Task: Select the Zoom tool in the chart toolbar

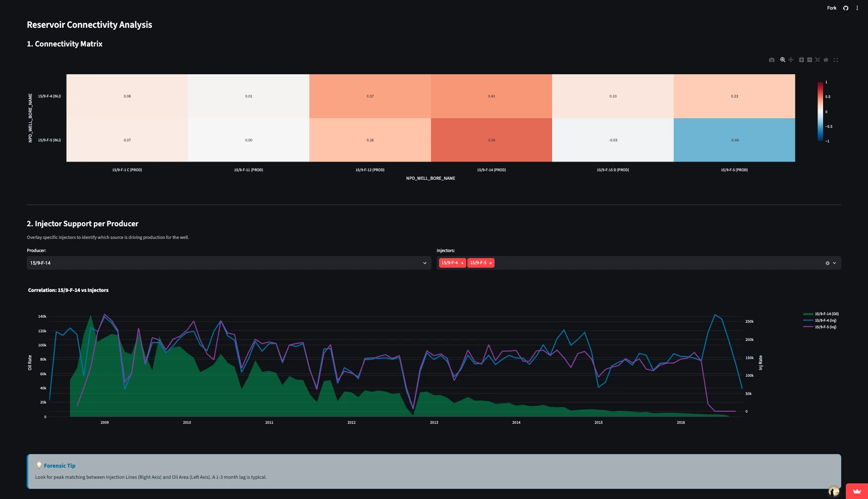Action: click(783, 60)
